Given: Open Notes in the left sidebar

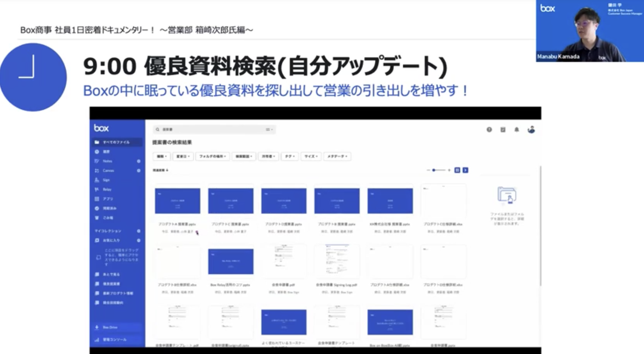Looking at the screenshot, I should (x=107, y=161).
